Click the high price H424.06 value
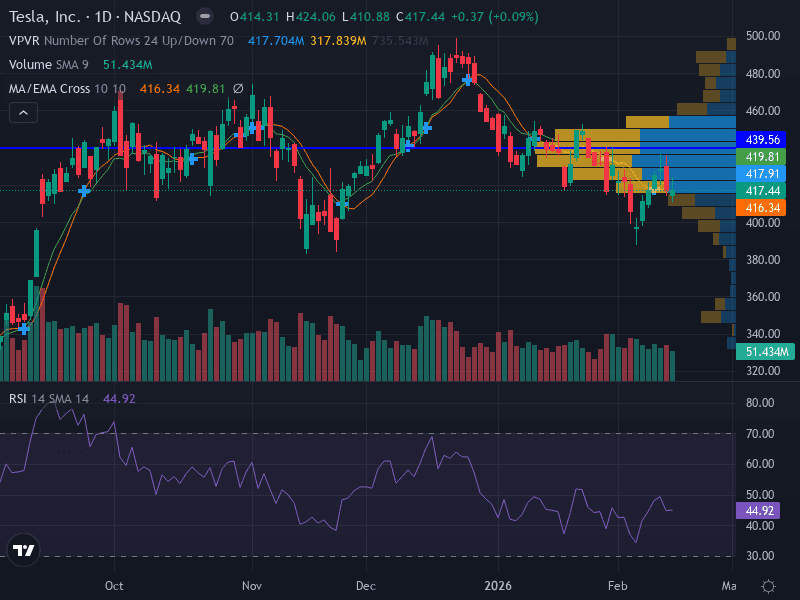Screen dimensions: 800x600 tap(311, 17)
